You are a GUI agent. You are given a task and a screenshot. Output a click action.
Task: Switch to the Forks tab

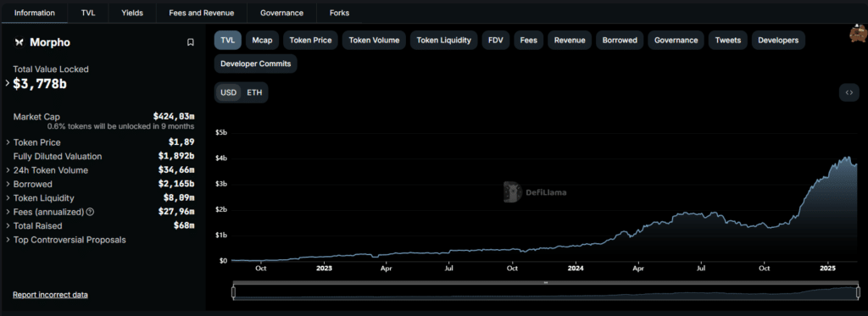[339, 13]
